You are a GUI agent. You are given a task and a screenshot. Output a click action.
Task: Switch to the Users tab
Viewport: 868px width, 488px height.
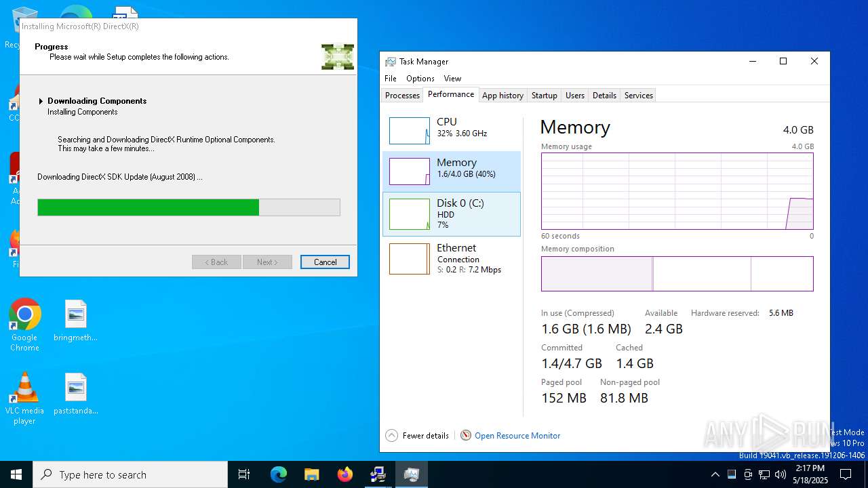point(574,96)
